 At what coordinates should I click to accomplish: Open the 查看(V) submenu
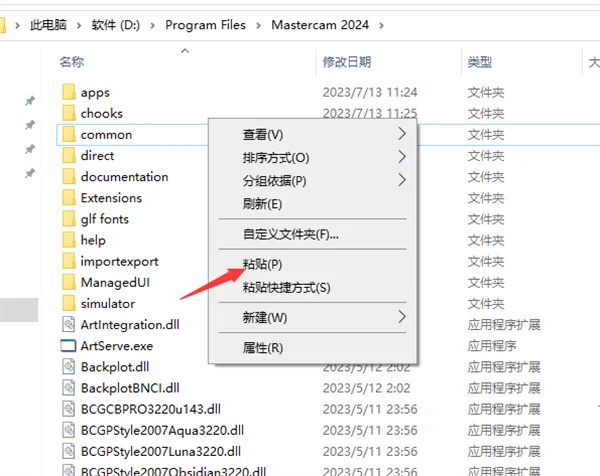(313, 134)
